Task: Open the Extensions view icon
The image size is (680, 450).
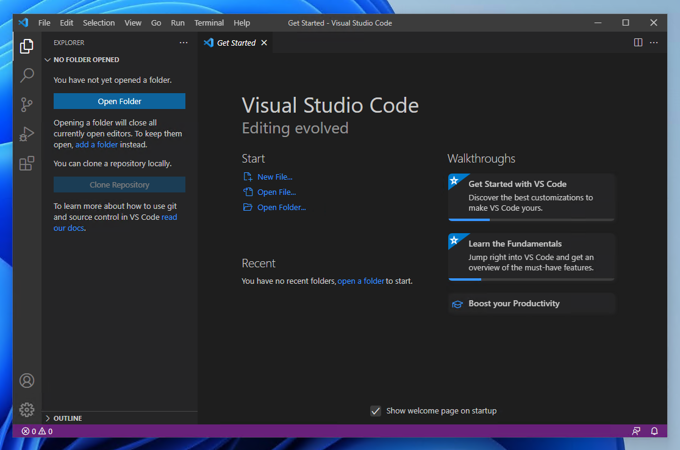Action: coord(27,163)
